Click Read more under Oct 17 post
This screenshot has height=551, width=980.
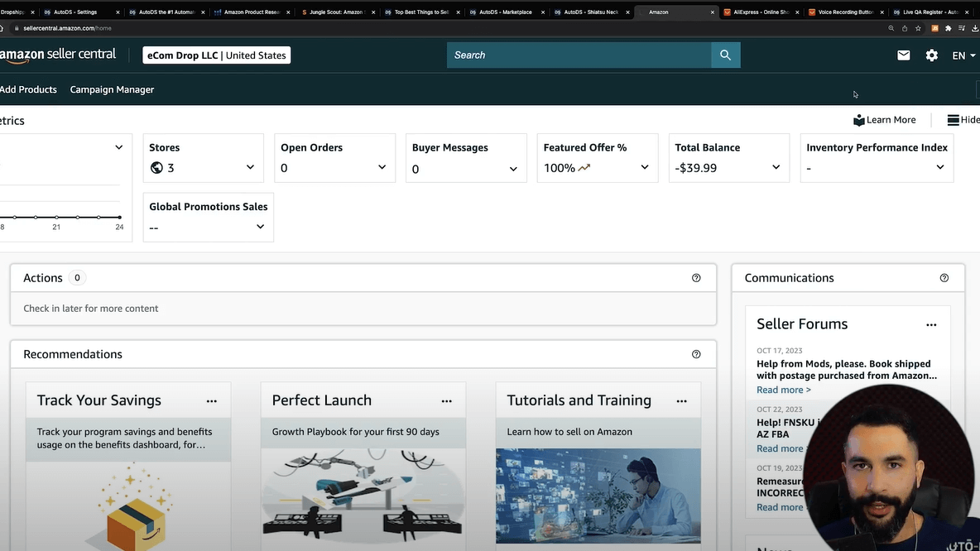(784, 390)
